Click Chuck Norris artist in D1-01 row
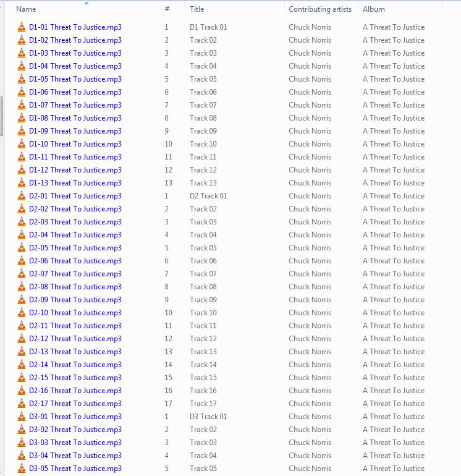This screenshot has height=476, width=461. point(310,27)
